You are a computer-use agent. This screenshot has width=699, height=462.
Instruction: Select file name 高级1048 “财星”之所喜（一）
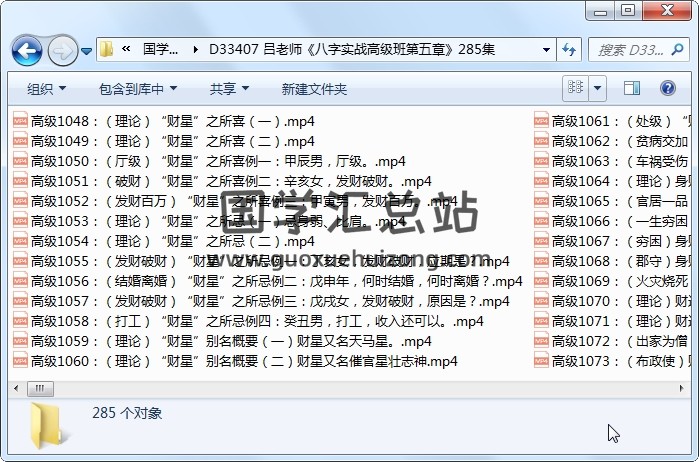(173, 121)
